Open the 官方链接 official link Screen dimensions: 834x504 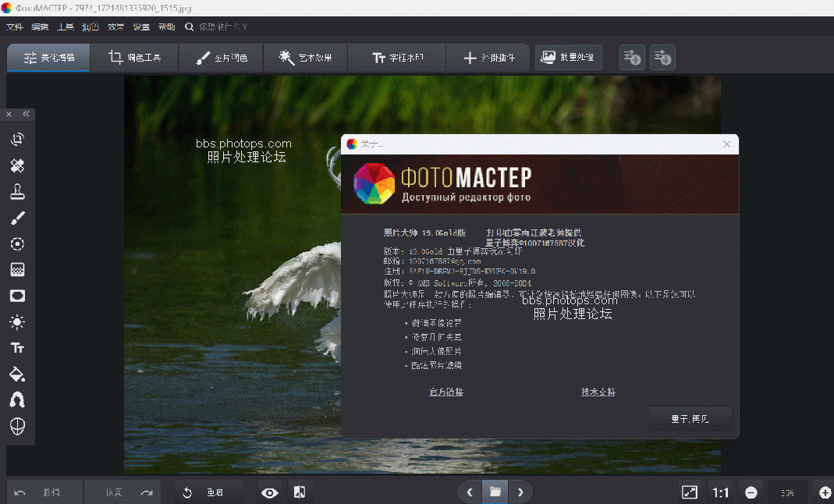pos(446,392)
